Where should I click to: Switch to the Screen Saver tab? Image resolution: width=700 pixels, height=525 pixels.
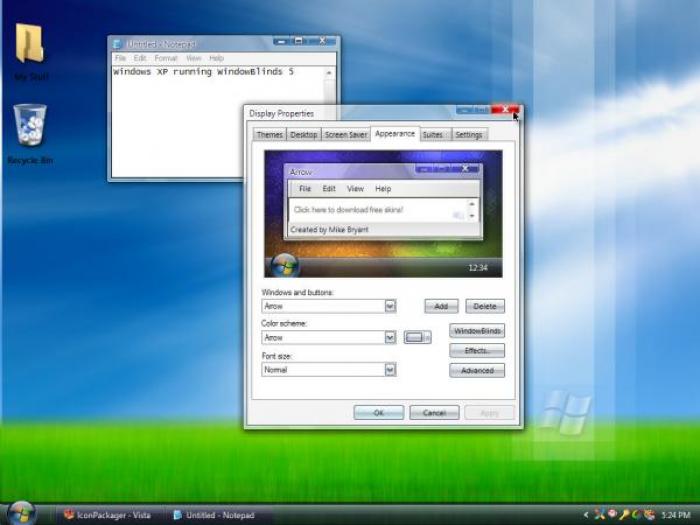tap(344, 134)
